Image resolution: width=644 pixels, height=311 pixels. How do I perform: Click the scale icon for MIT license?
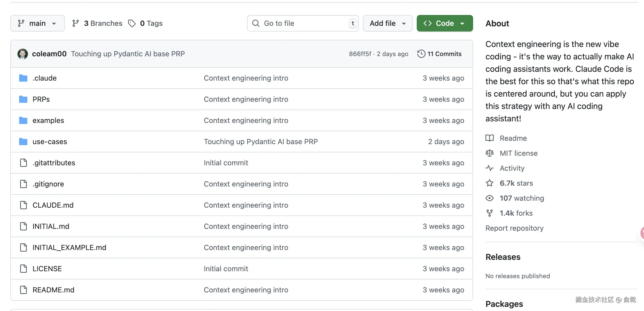(x=489, y=153)
